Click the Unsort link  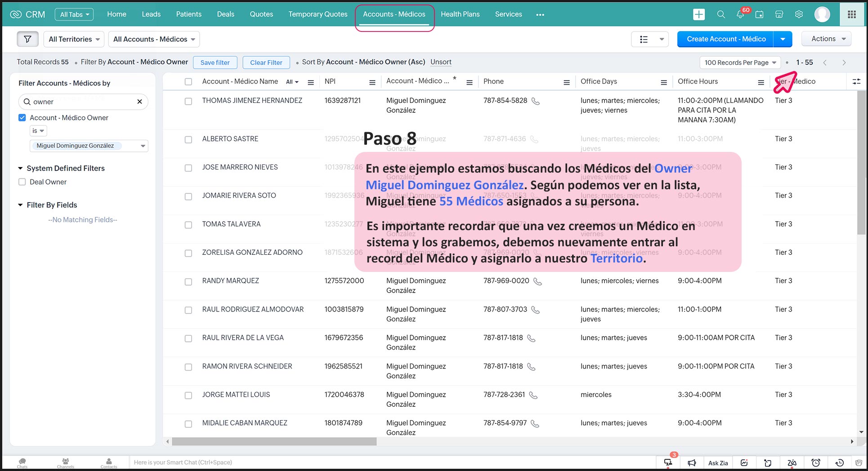tap(441, 62)
